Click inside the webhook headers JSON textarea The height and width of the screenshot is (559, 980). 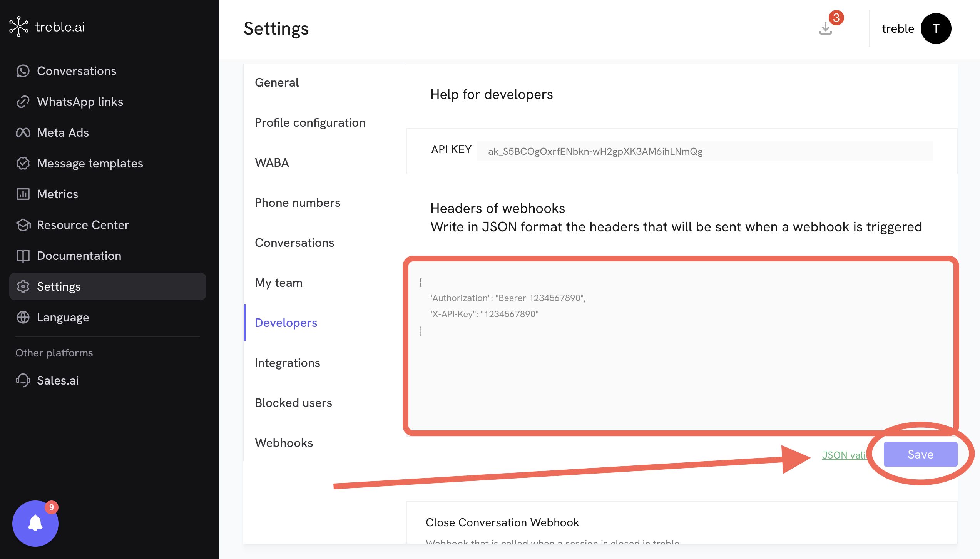[681, 346]
